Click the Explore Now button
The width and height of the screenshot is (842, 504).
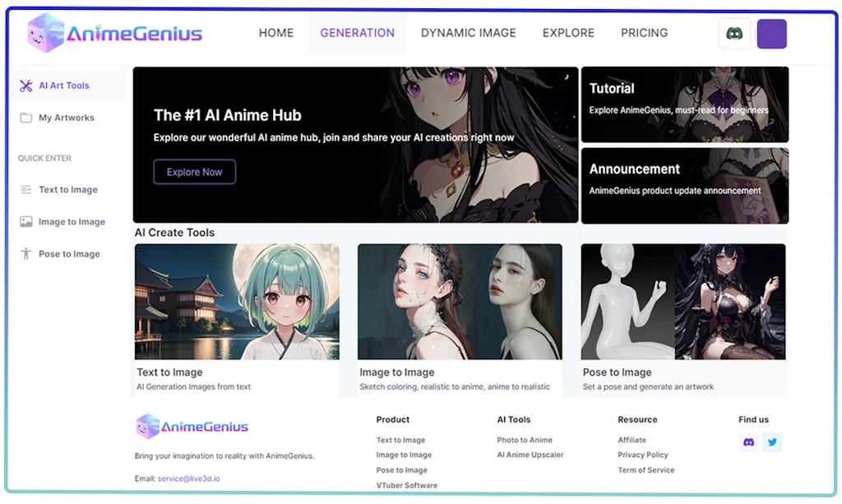tap(194, 172)
